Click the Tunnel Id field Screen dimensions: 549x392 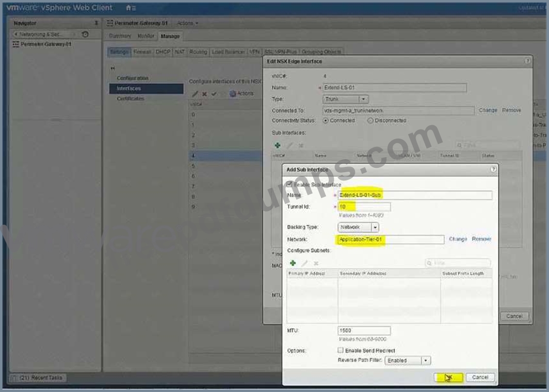[364, 207]
